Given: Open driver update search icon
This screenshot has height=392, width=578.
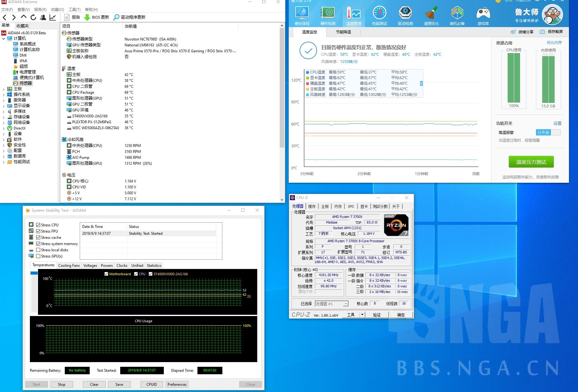Looking at the screenshot, I should (x=116, y=17).
